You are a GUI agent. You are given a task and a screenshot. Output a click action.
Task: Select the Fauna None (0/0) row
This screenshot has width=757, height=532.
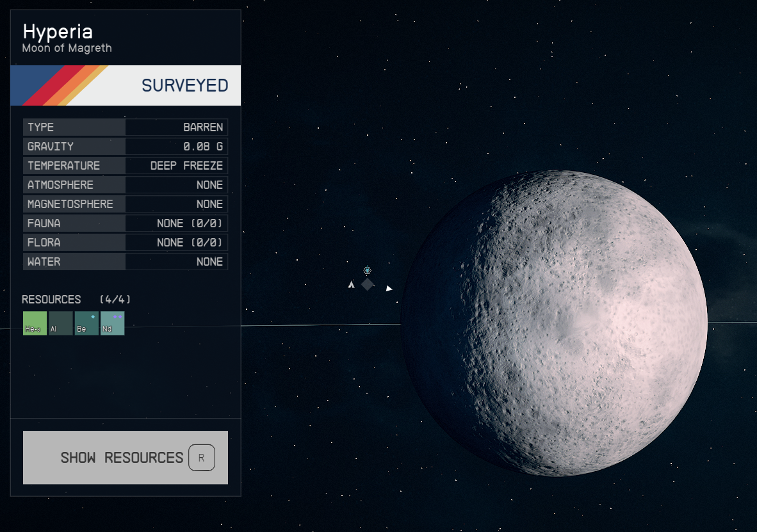coord(126,223)
